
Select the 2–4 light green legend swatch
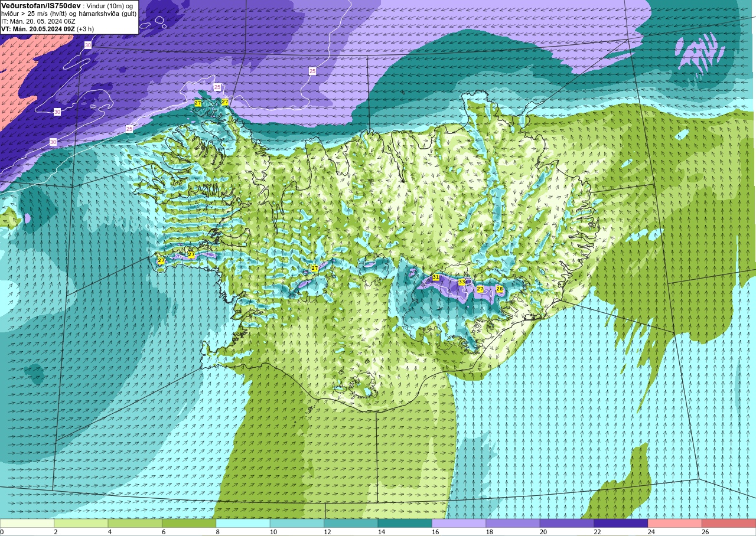pos(81,523)
